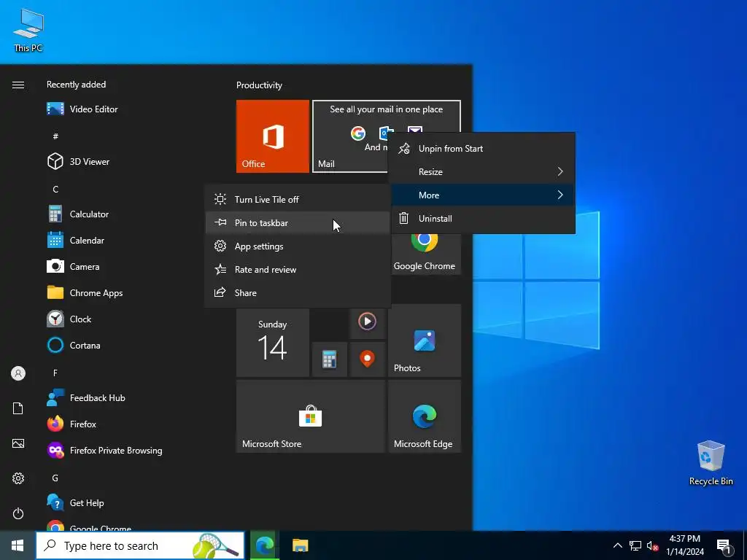Click the Productivity group header
The height and width of the screenshot is (560, 747).
[259, 85]
